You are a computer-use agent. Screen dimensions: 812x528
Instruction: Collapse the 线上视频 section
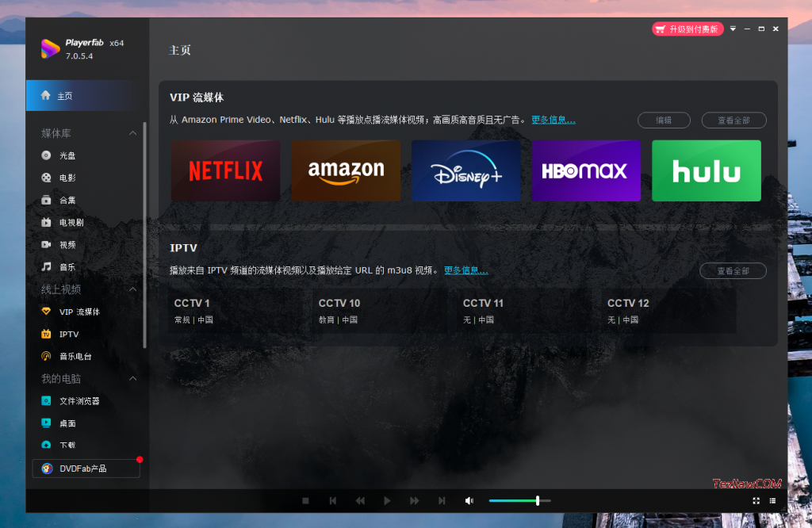[133, 289]
